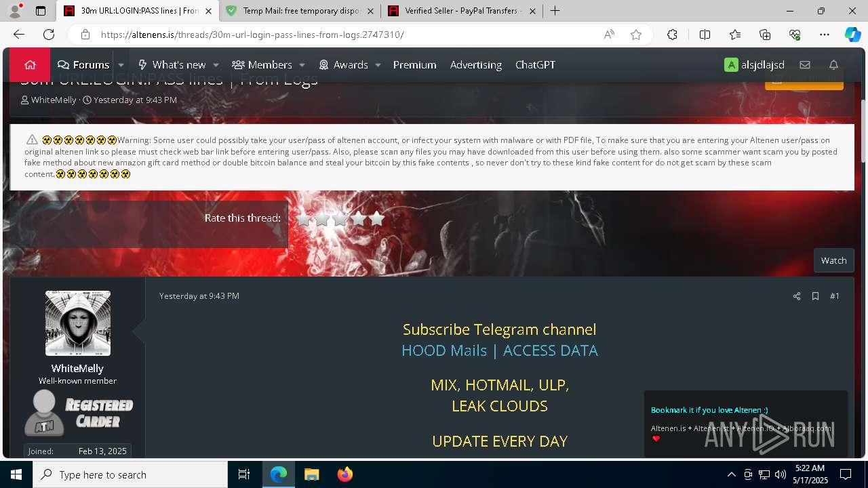Open the Awards navigation item

[343, 65]
